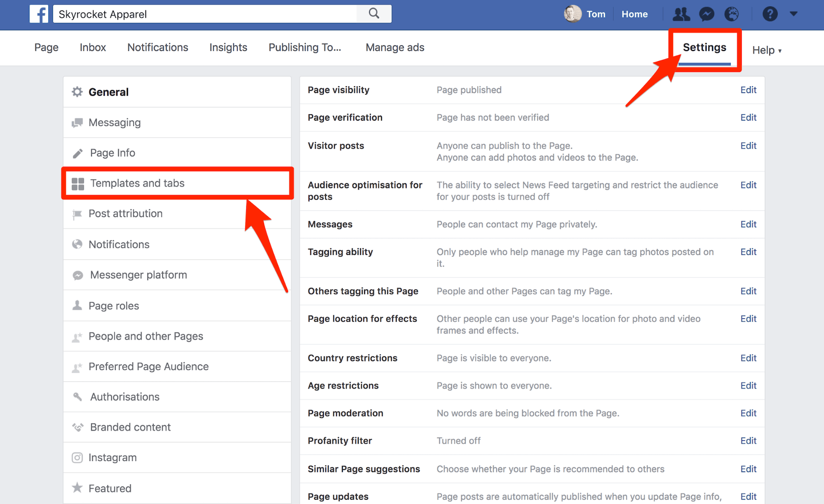The height and width of the screenshot is (504, 824).
Task: Click the star icon beside Featured
Action: [77, 488]
